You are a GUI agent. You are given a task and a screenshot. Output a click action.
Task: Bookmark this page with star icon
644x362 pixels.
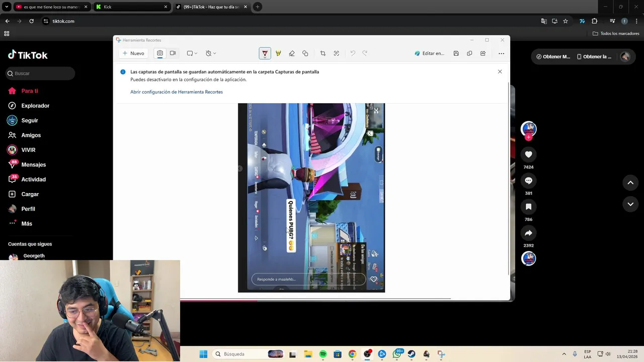click(x=566, y=21)
